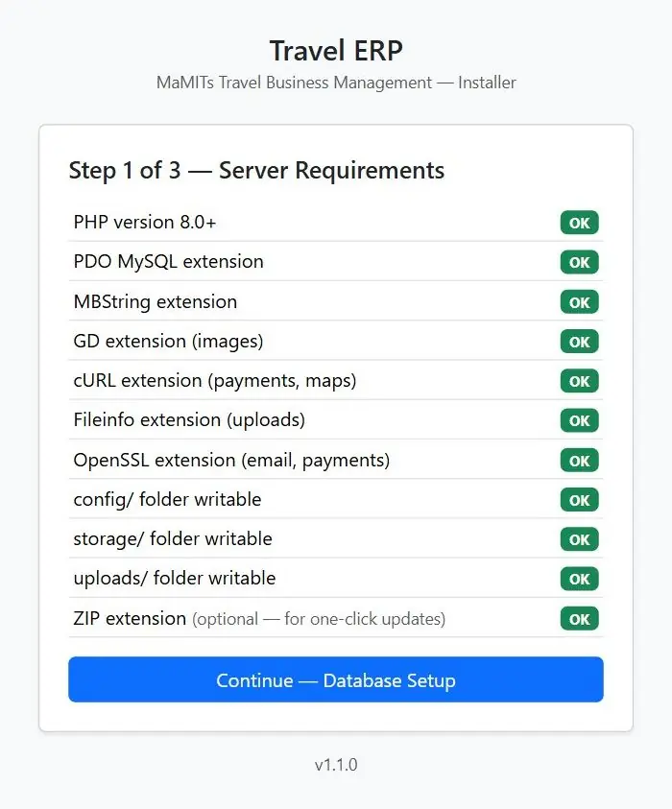Click the 'Step 1 of 3 — Server Requirements' heading
The image size is (672, 809).
click(x=256, y=170)
